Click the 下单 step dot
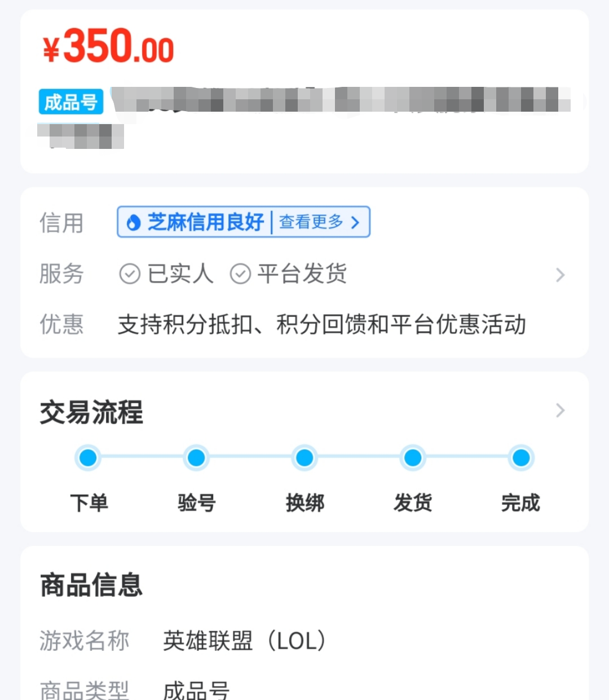 coord(88,457)
